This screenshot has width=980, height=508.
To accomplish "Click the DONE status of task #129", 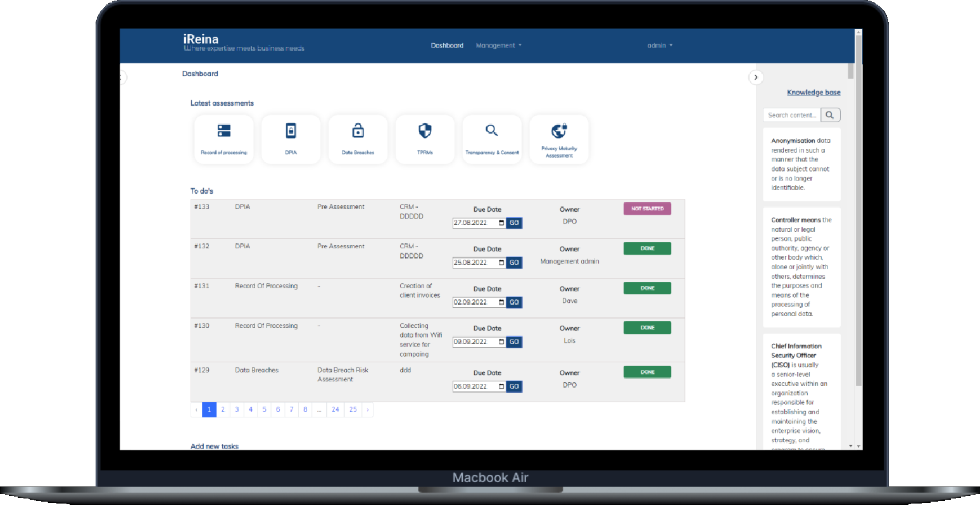I will tap(647, 372).
